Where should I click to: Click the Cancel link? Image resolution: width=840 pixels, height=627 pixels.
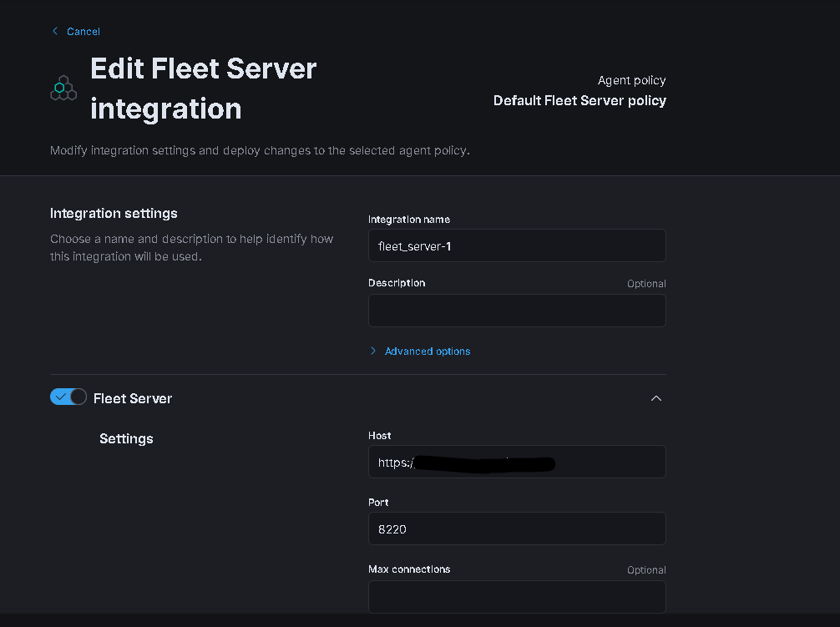[83, 32]
